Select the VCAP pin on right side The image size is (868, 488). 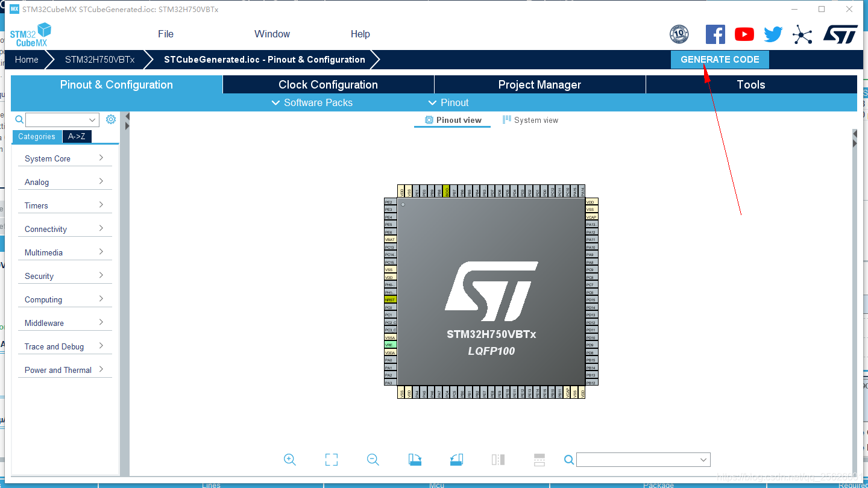coord(592,217)
